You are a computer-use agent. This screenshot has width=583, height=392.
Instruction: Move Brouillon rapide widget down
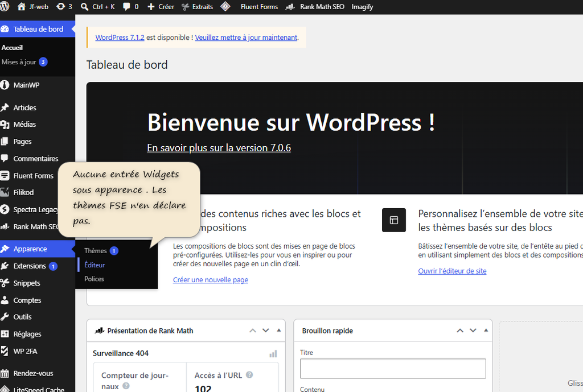(x=473, y=331)
